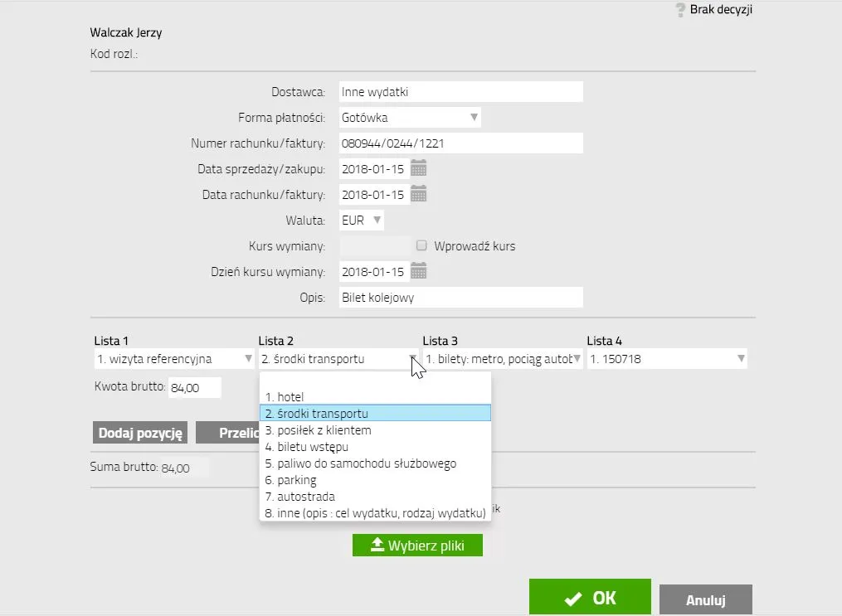
Task: Open calendar for Dzień kursu wymiany
Action: (x=419, y=271)
